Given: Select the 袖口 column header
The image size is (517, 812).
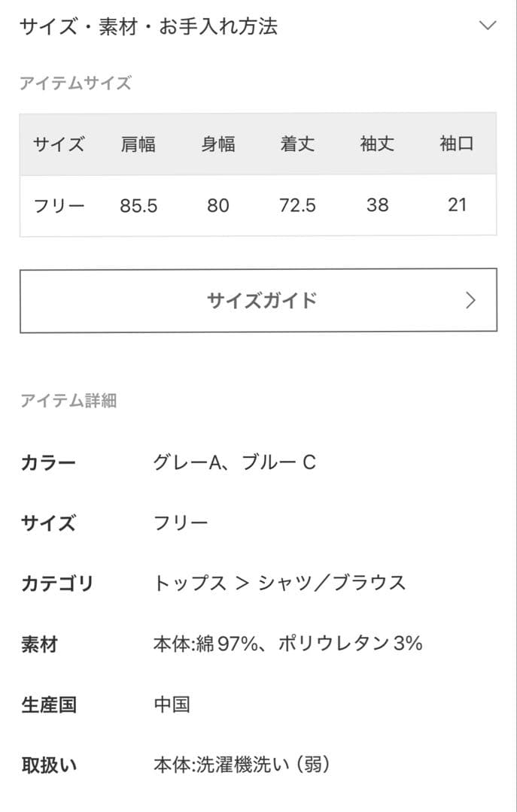Looking at the screenshot, I should coord(455,144).
